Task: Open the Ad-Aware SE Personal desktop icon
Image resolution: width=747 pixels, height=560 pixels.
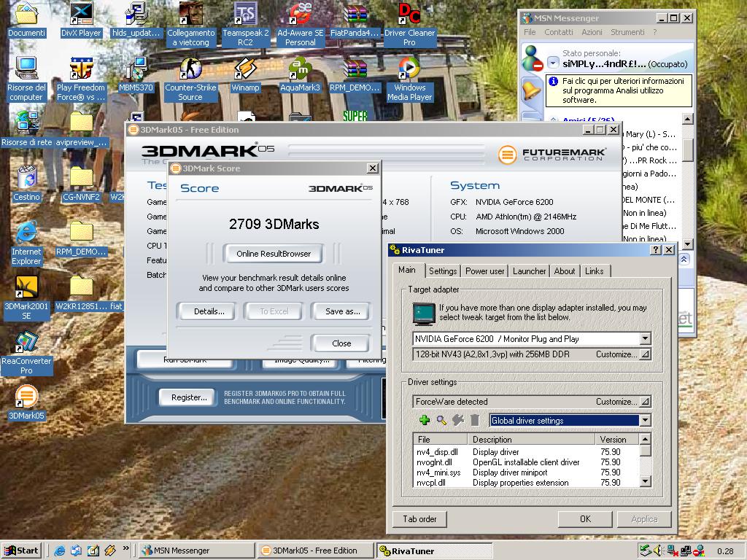Action: [300, 24]
